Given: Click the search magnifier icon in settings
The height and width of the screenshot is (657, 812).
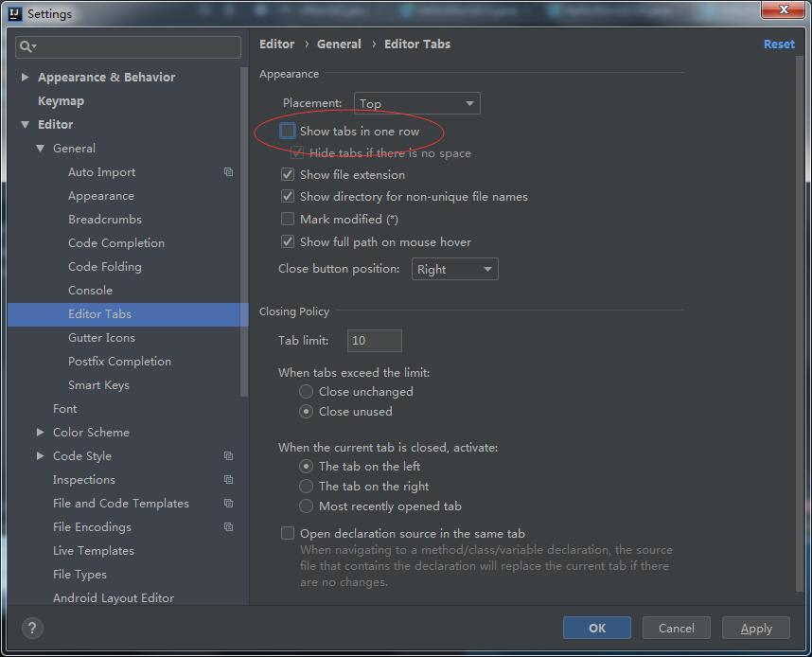Looking at the screenshot, I should [x=26, y=46].
